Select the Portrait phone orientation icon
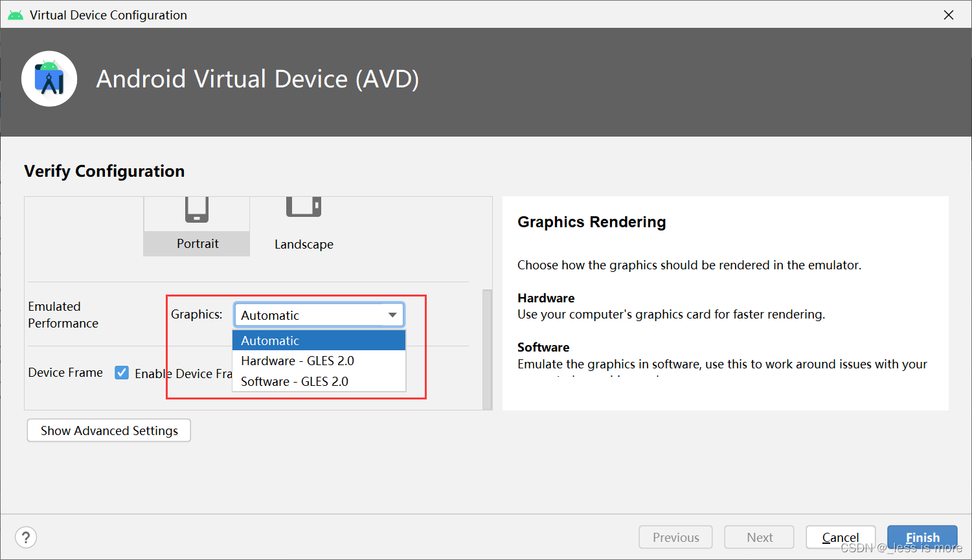Viewport: 972px width, 560px height. [x=196, y=209]
